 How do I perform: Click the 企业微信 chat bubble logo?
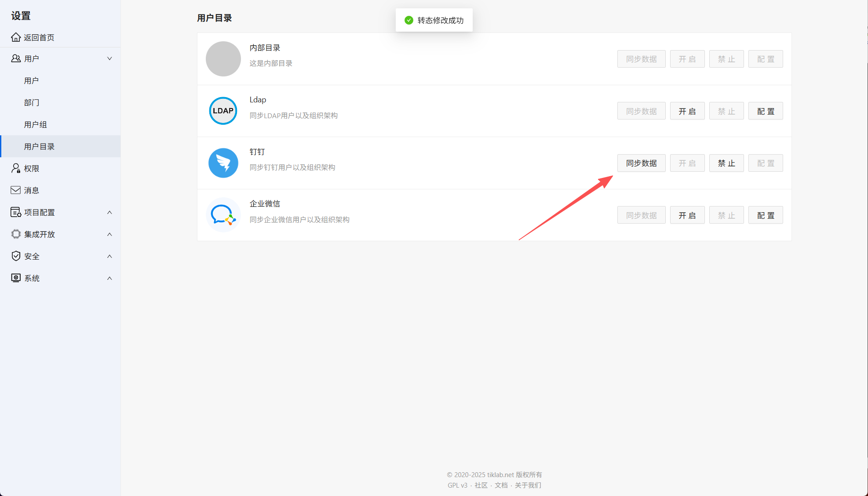(223, 215)
